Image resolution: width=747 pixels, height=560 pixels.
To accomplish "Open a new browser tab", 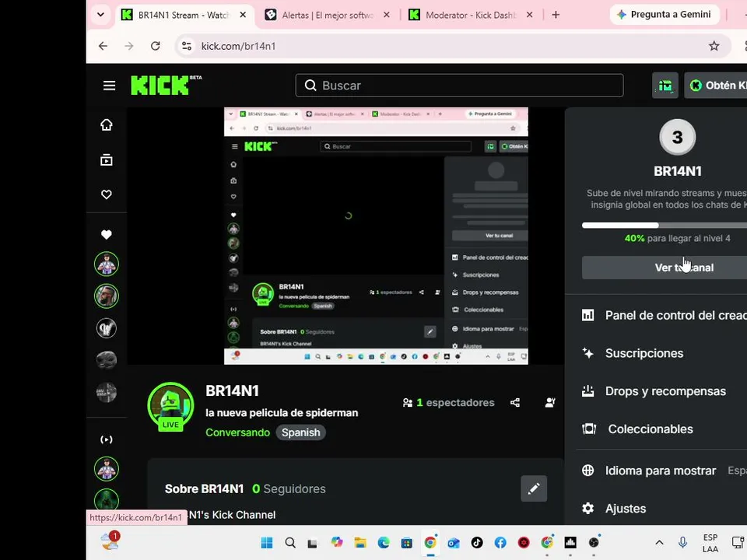I will coord(556,15).
